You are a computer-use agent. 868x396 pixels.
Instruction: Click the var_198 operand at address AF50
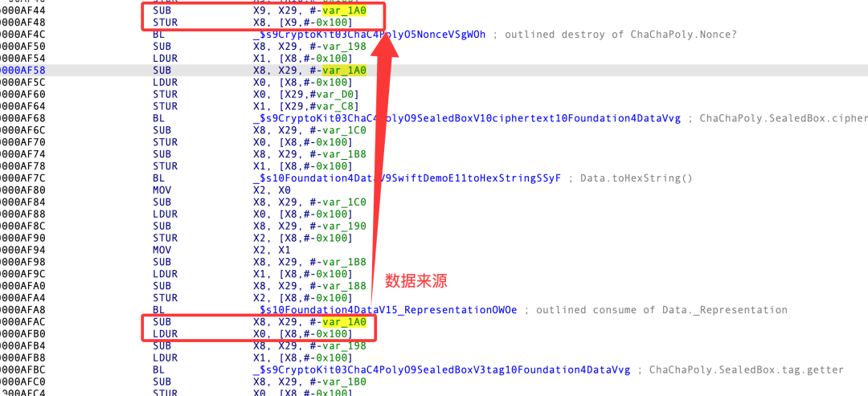(344, 47)
